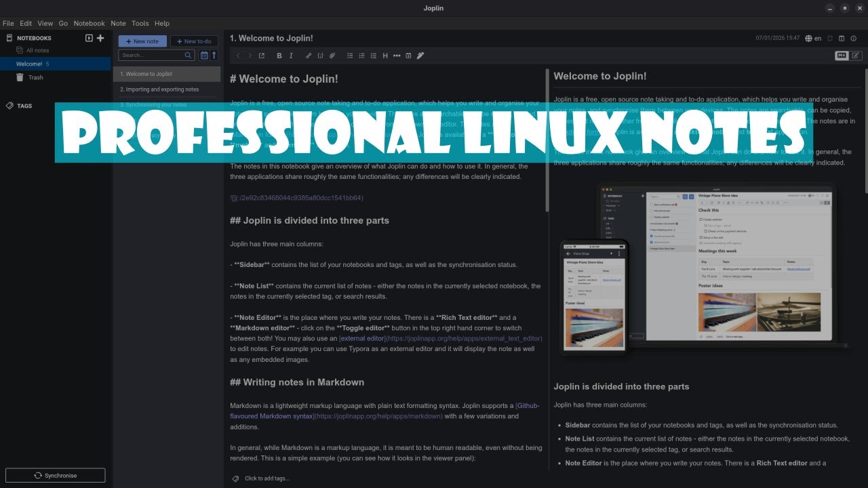This screenshot has width=868, height=488.
Task: Click the Markdown editor scrollbar
Action: click(548, 140)
